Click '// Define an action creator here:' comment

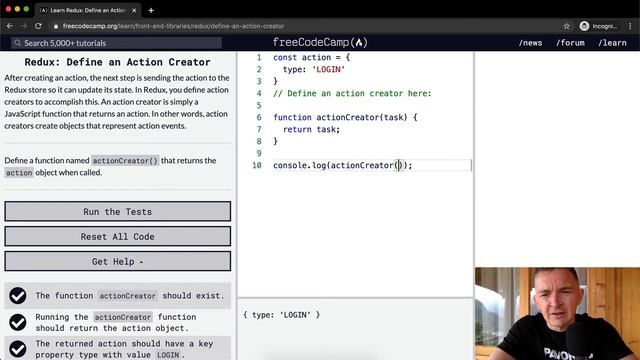coord(352,93)
